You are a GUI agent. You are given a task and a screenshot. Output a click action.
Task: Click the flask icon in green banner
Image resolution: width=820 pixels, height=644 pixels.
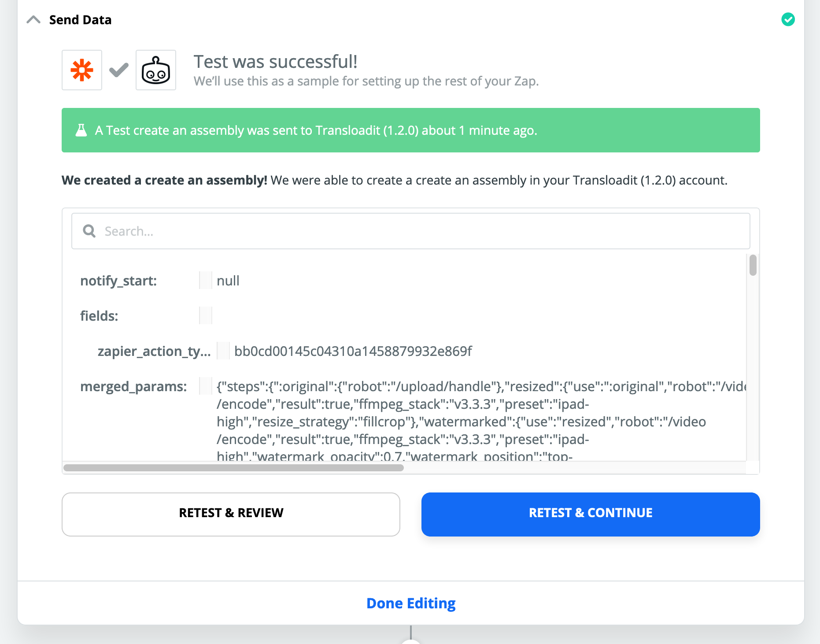pos(81,130)
